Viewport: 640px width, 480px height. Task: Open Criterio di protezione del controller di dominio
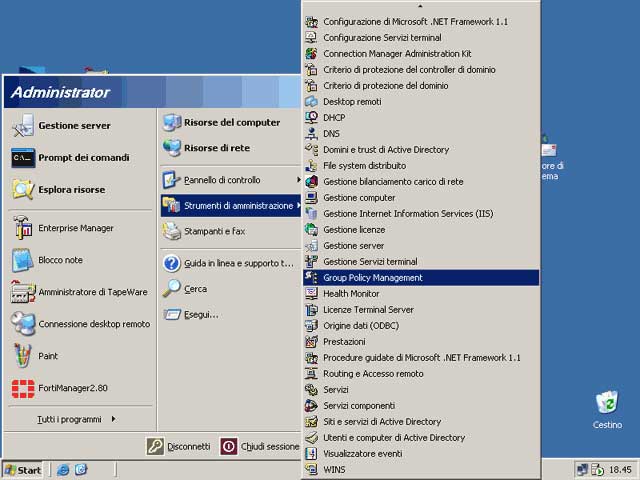pos(421,69)
